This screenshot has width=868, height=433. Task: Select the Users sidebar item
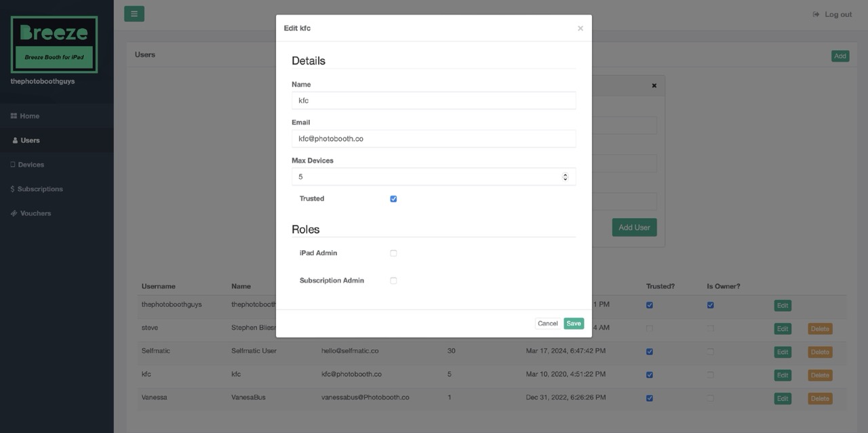(x=30, y=140)
